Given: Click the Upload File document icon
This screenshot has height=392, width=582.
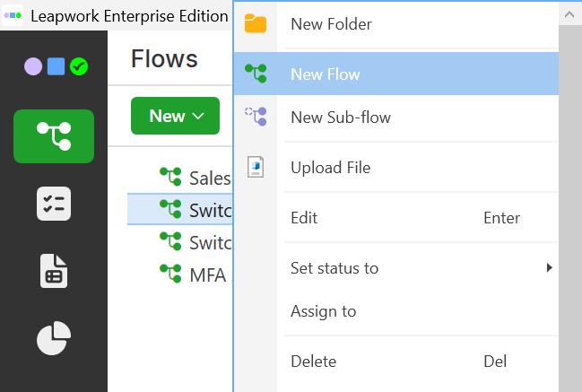Looking at the screenshot, I should pos(256,168).
